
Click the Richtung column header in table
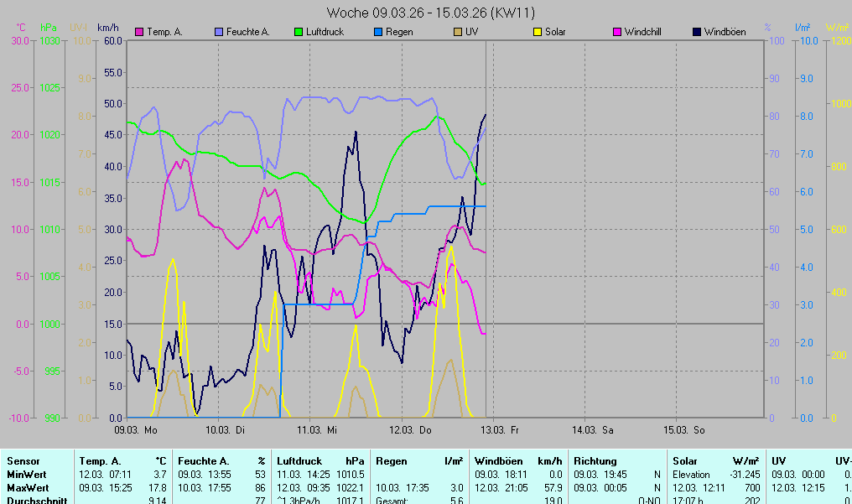[595, 461]
